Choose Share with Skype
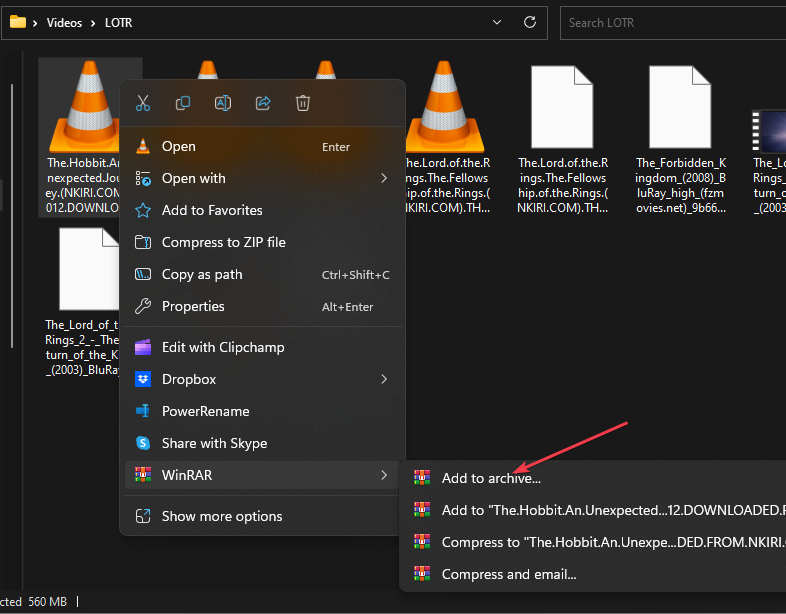786x614 pixels. (262, 443)
